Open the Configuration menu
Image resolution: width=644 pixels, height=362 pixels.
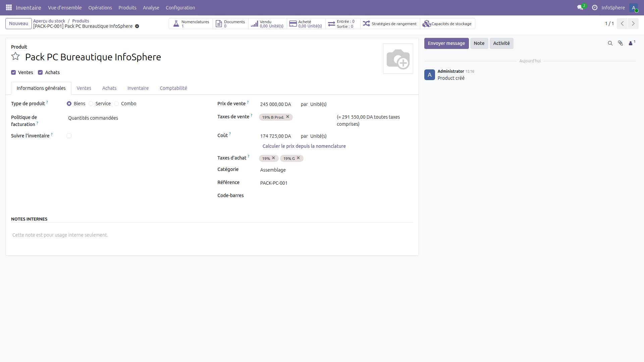[x=180, y=7]
